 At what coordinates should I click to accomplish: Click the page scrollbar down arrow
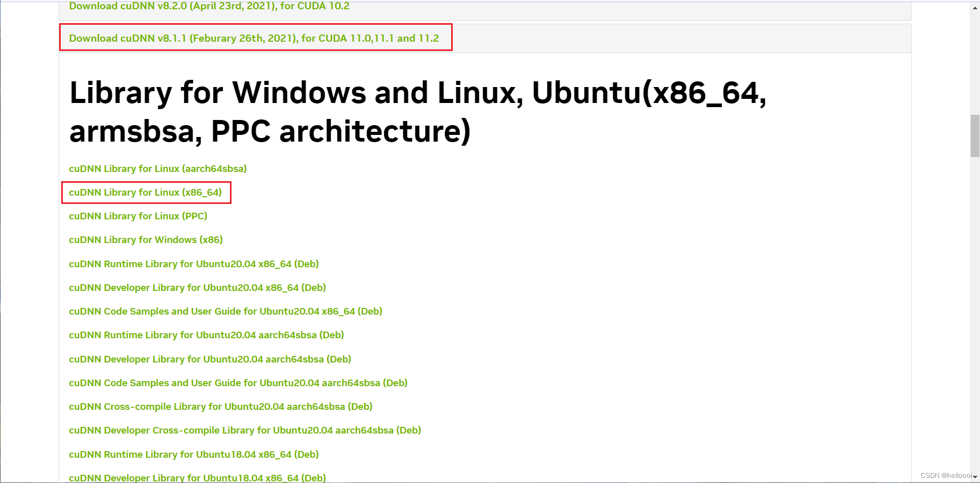pyautogui.click(x=975, y=477)
